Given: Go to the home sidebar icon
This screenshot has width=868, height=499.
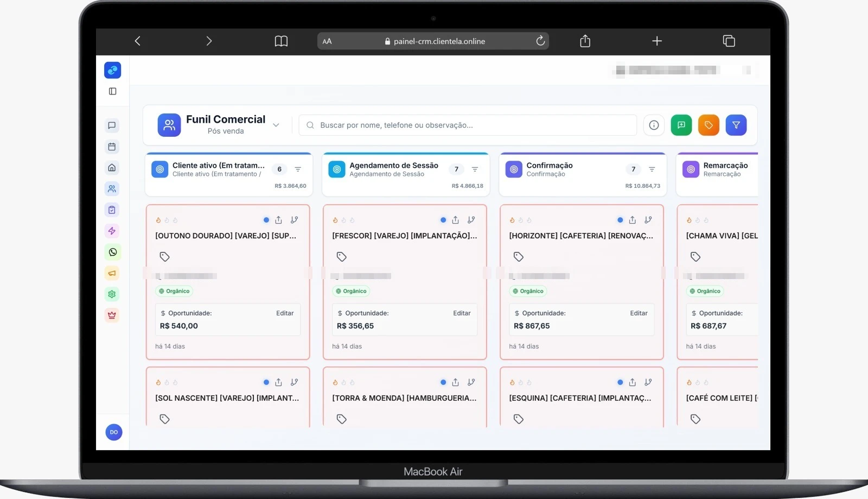Looking at the screenshot, I should pos(112,168).
